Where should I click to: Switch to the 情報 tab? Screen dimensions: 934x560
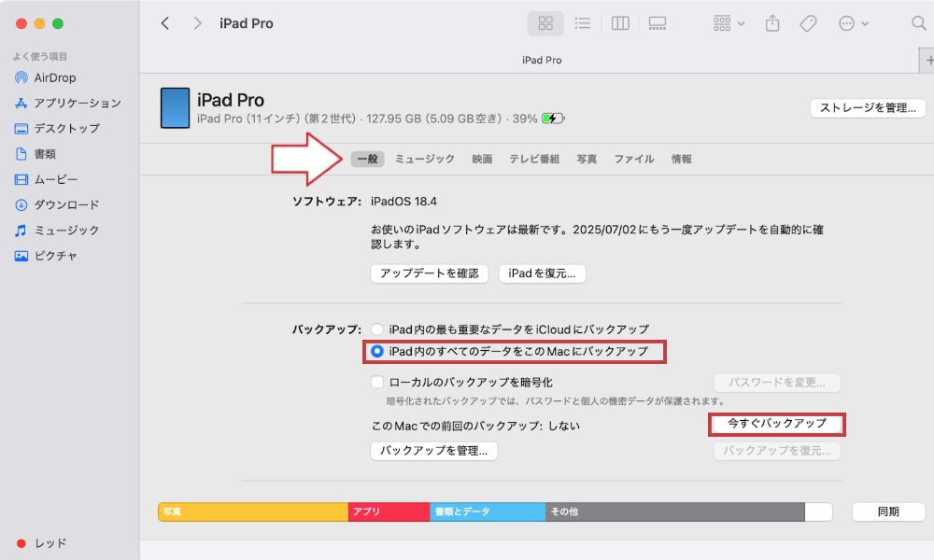click(x=682, y=159)
